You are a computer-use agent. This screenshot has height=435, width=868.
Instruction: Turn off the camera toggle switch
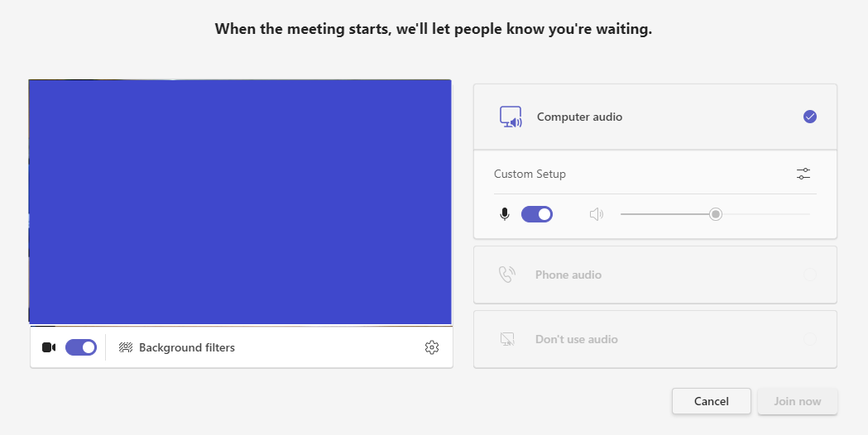point(81,347)
